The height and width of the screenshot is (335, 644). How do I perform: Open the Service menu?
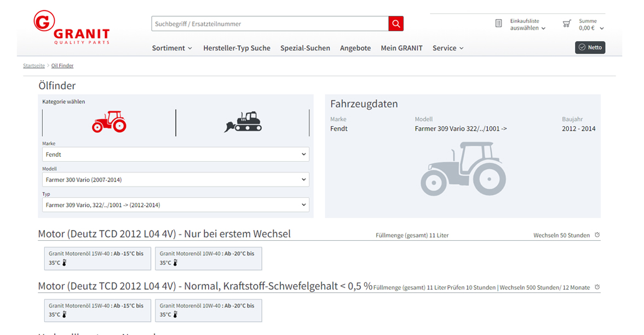[x=448, y=48]
